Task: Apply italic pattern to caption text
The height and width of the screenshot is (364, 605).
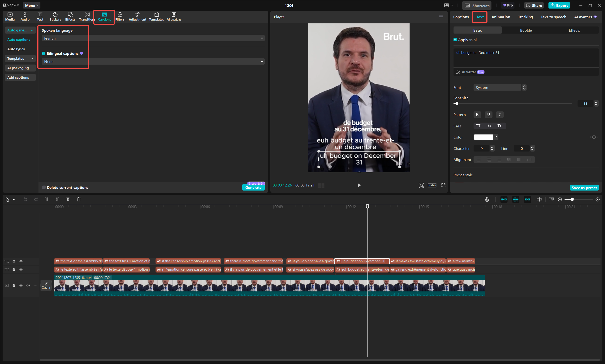Action: 500,115
